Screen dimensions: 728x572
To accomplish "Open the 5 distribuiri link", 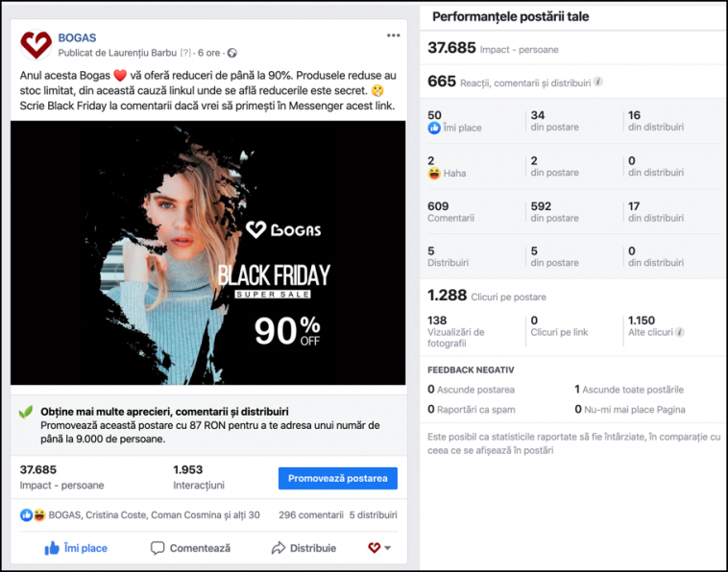I will [x=374, y=515].
